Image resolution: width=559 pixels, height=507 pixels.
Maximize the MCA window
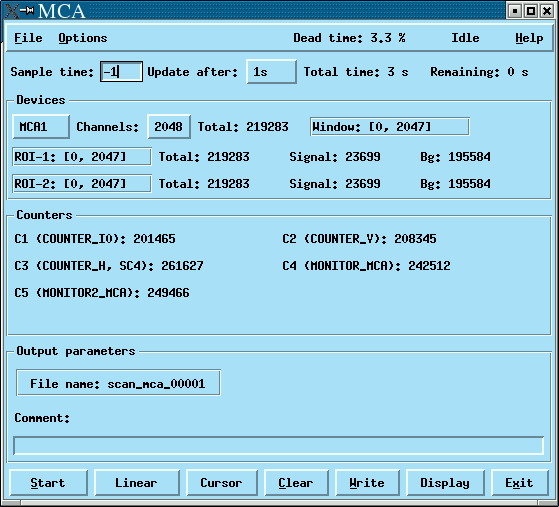tap(531, 11)
